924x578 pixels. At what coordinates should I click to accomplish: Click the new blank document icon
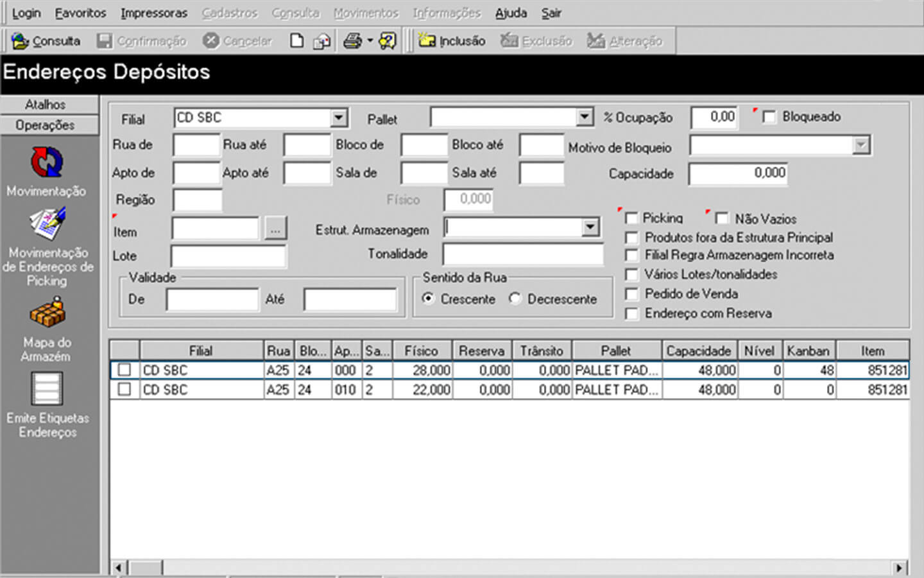click(x=296, y=41)
